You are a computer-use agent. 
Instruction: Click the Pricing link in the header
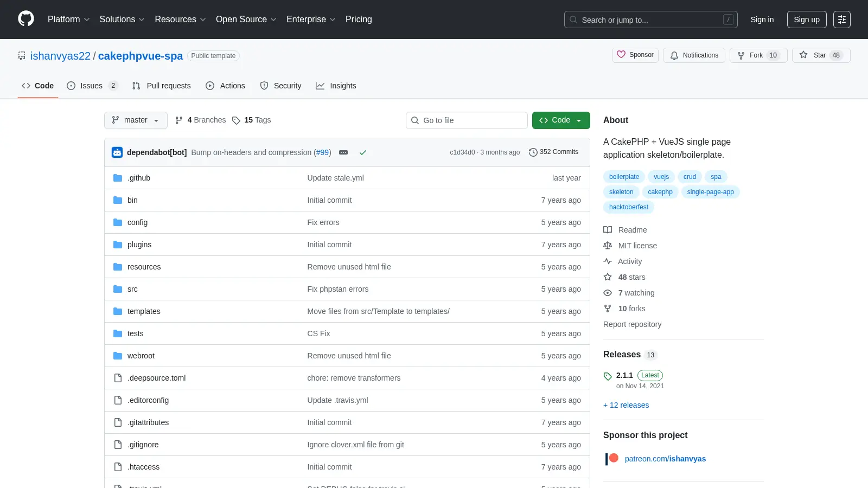[359, 20]
